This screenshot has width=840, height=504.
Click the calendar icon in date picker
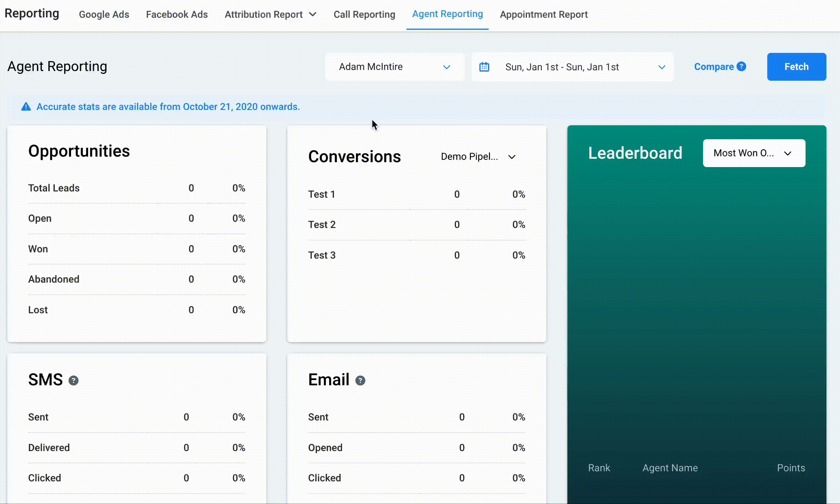484,67
